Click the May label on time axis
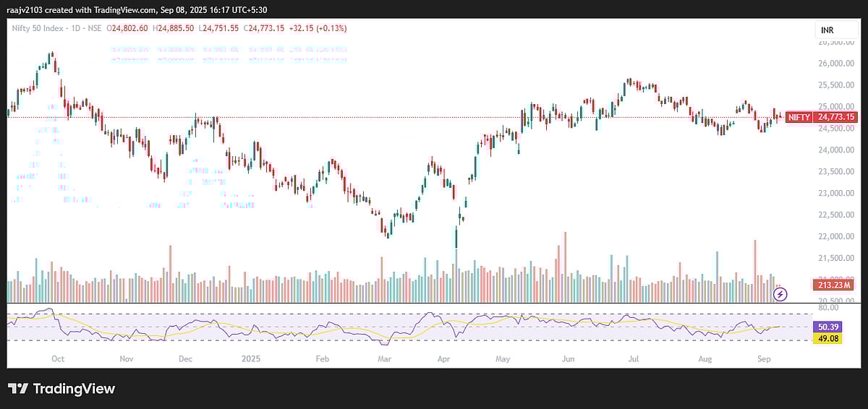This screenshot has width=868, height=409. (x=503, y=358)
